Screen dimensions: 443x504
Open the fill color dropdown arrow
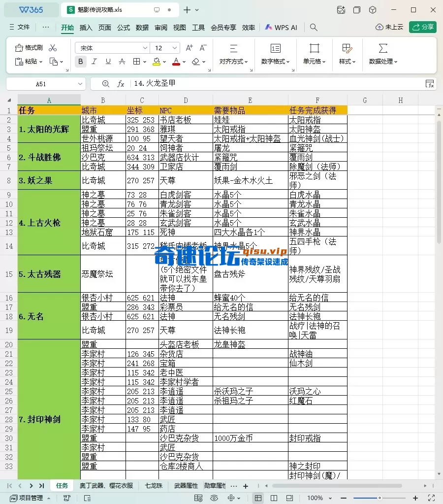point(165,62)
